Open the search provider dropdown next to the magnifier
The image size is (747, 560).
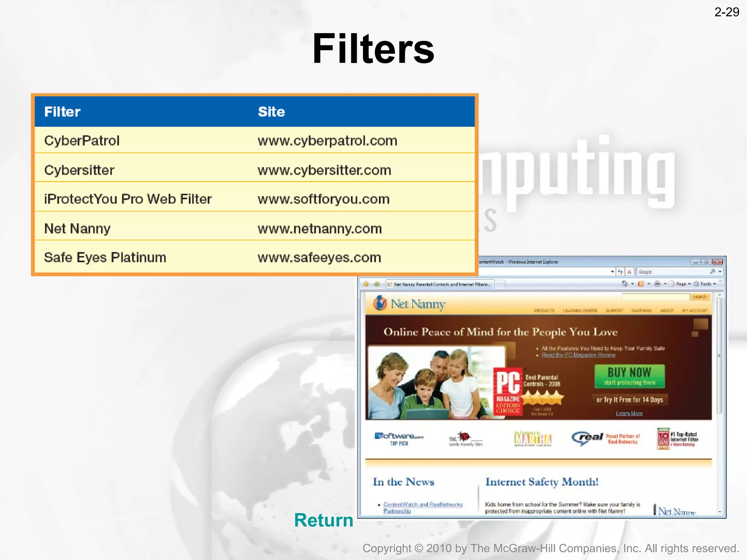[720, 272]
